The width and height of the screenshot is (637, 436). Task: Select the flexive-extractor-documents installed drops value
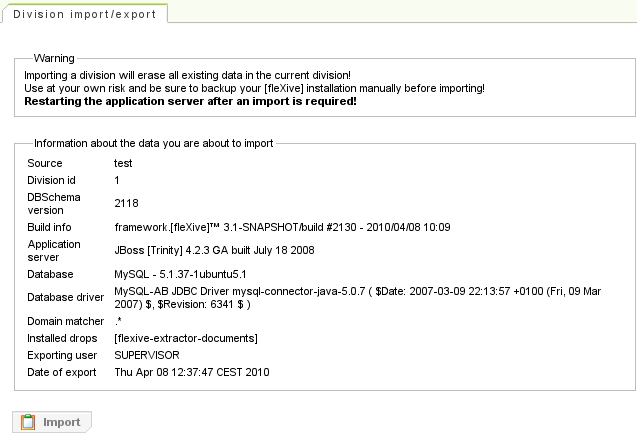186,338
